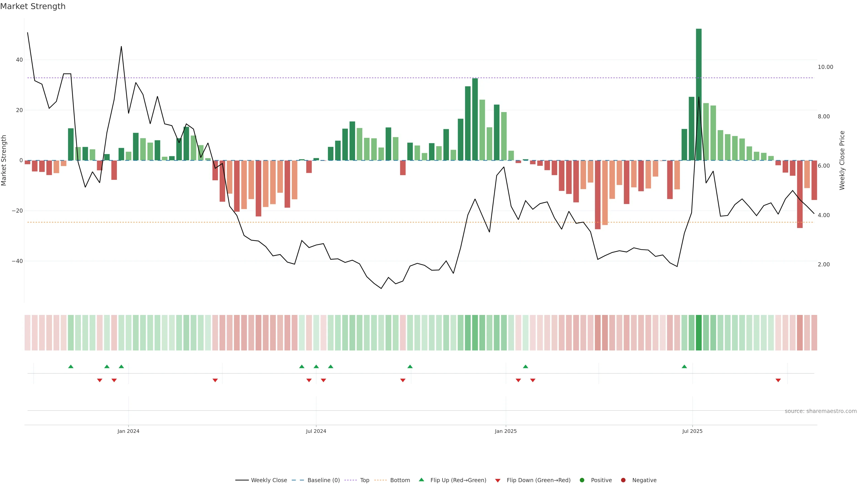This screenshot has height=488, width=868.
Task: Click the Top purple dotted legend icon
Action: point(350,480)
